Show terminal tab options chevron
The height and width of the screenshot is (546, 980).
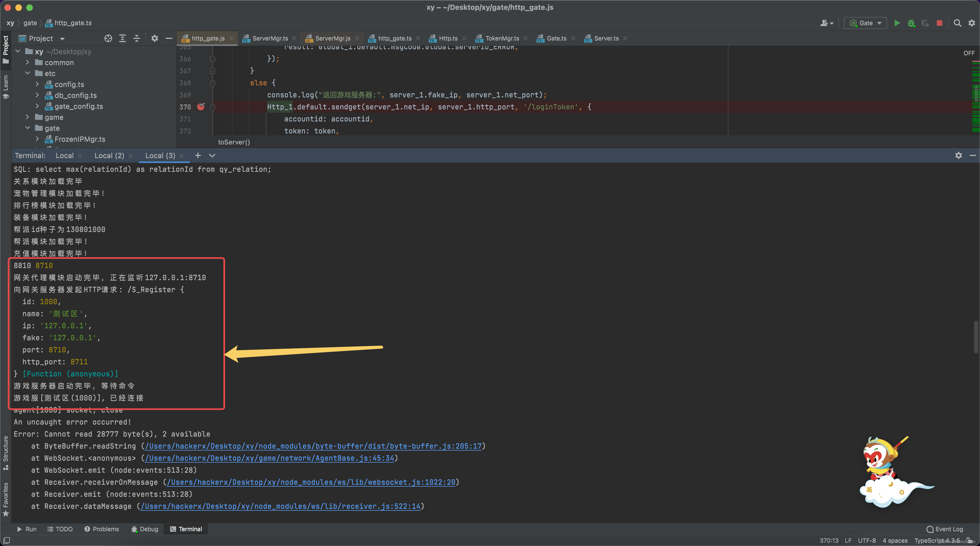[212, 155]
